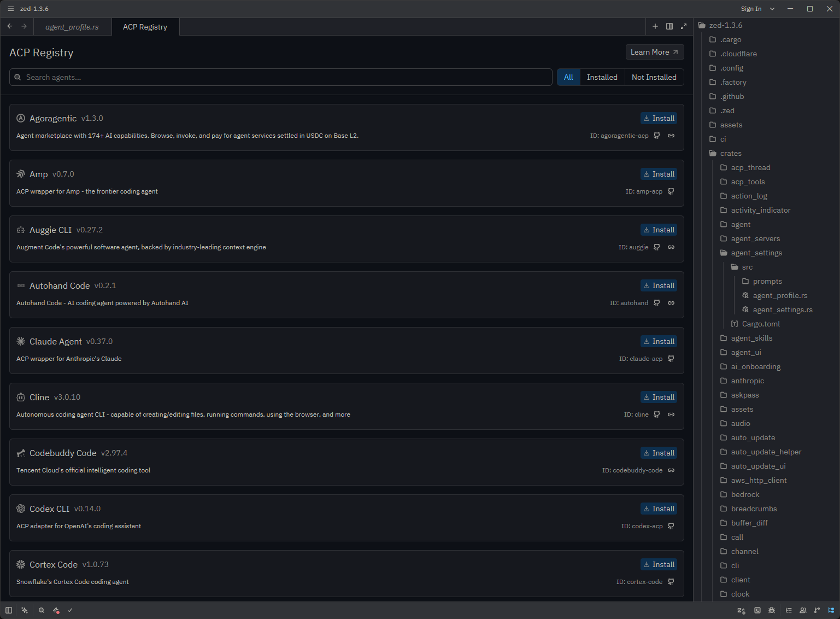The height and width of the screenshot is (619, 840).
Task: Install the Cline agent
Action: [x=659, y=397]
